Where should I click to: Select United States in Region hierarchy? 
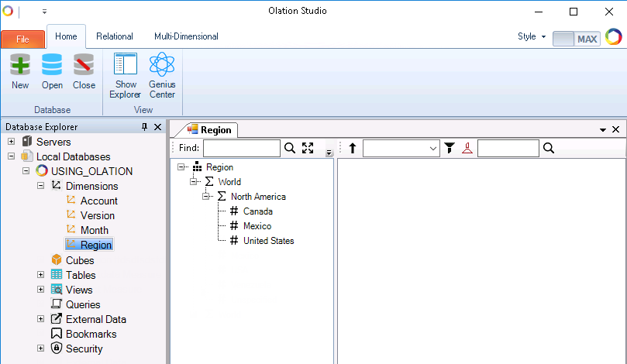tap(268, 241)
